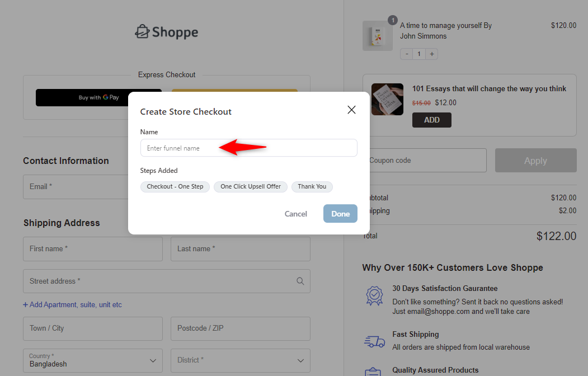Select the One Click Upsell Offer chip
588x376 pixels.
tap(251, 187)
